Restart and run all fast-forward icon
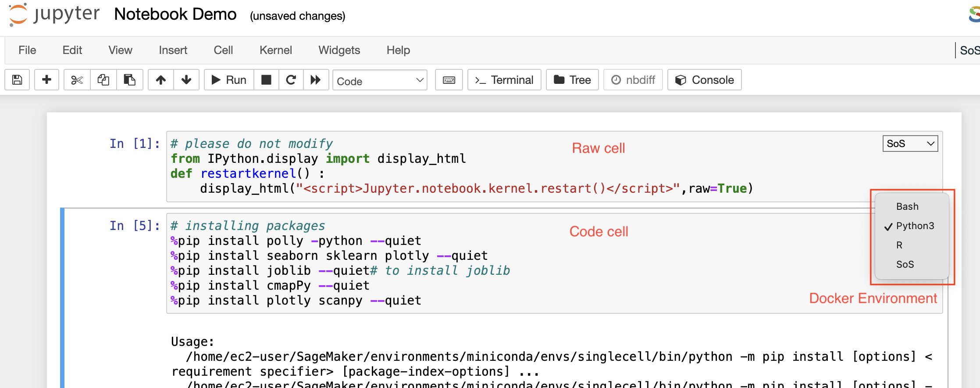Screen dimensions: 980x388 pos(316,80)
